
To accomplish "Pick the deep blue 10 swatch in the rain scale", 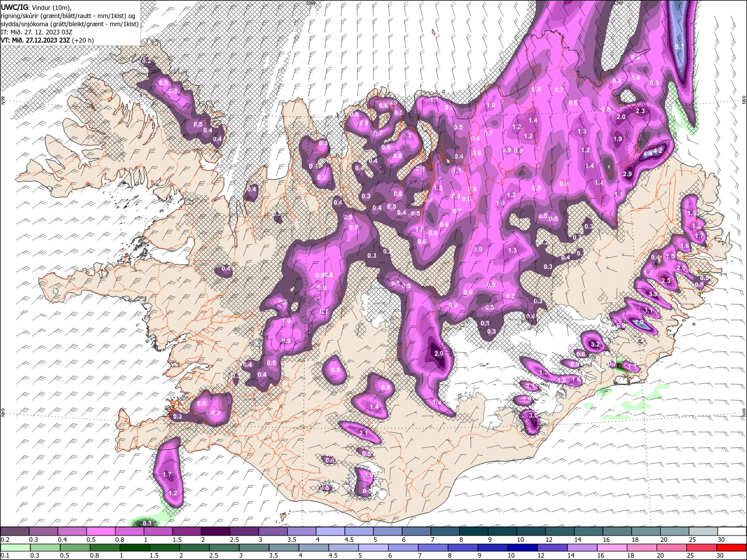I will (523, 547).
